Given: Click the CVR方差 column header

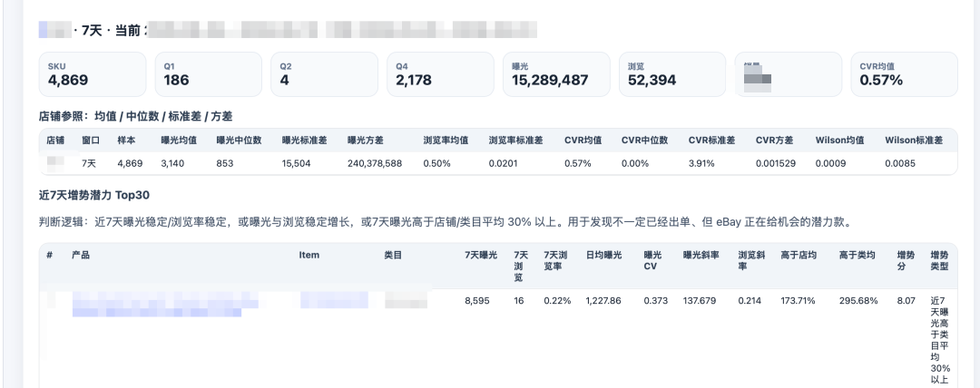Looking at the screenshot, I should 775,141.
